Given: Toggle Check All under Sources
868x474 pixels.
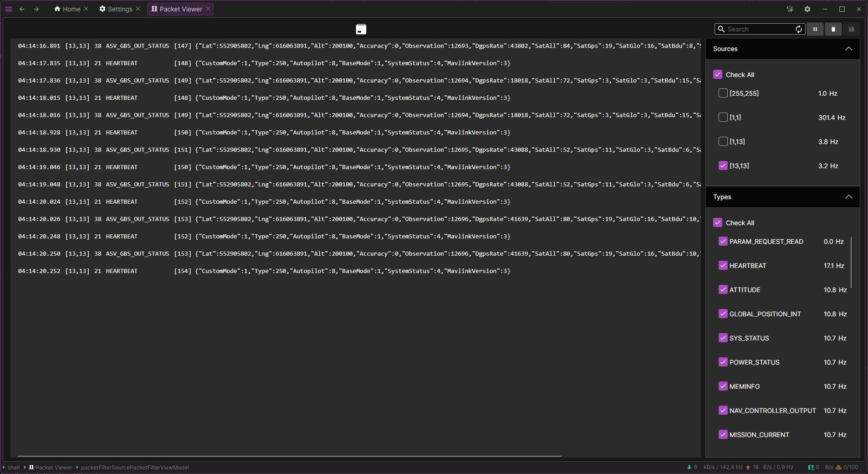Looking at the screenshot, I should point(718,74).
